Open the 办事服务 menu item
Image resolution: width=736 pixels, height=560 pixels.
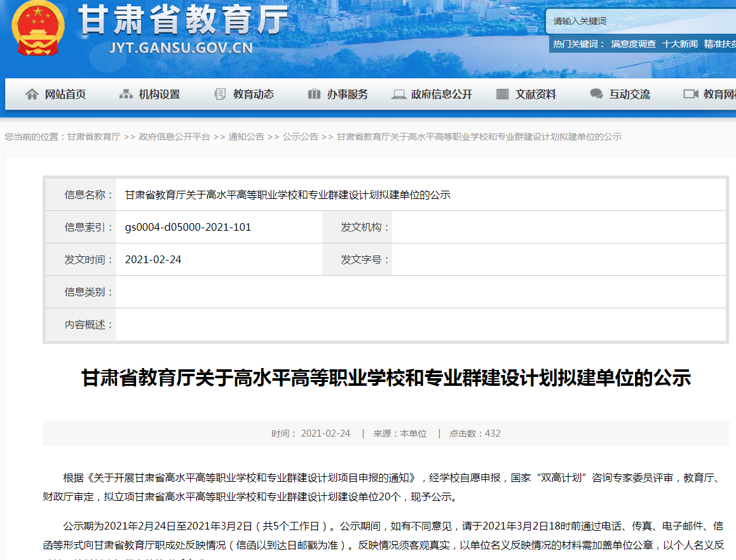pyautogui.click(x=348, y=94)
